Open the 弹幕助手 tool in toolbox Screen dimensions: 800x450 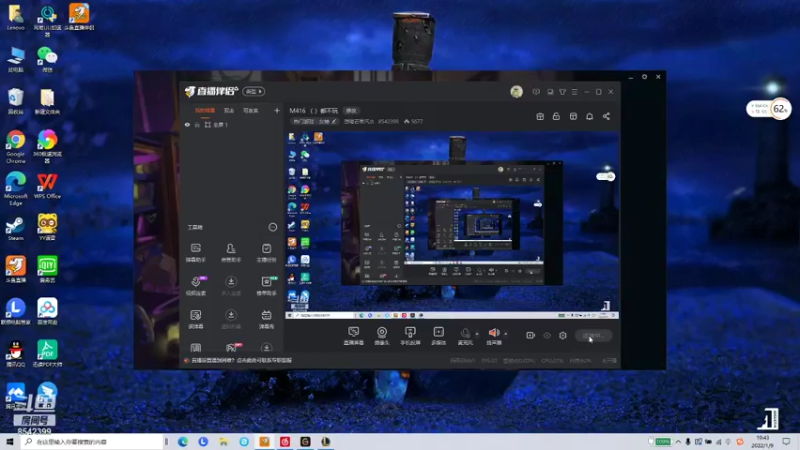(196, 253)
